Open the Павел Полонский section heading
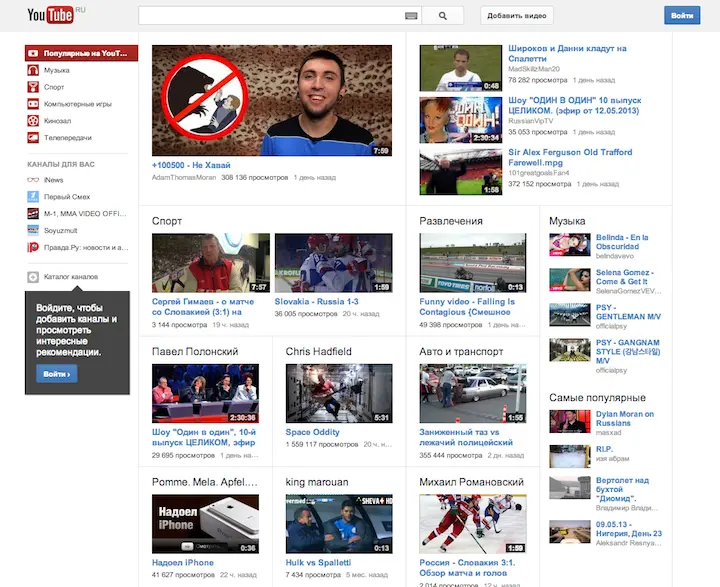Screen dimensions: 720x587 tap(195, 351)
